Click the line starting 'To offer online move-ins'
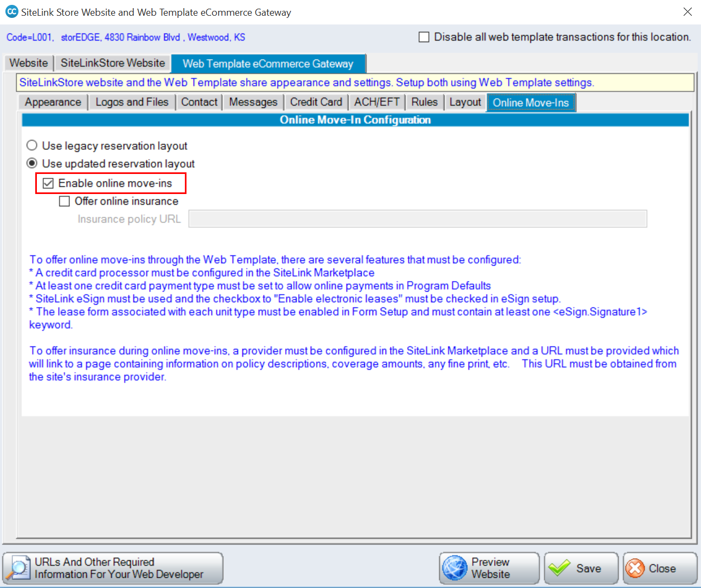This screenshot has width=701, height=588. coord(275,260)
